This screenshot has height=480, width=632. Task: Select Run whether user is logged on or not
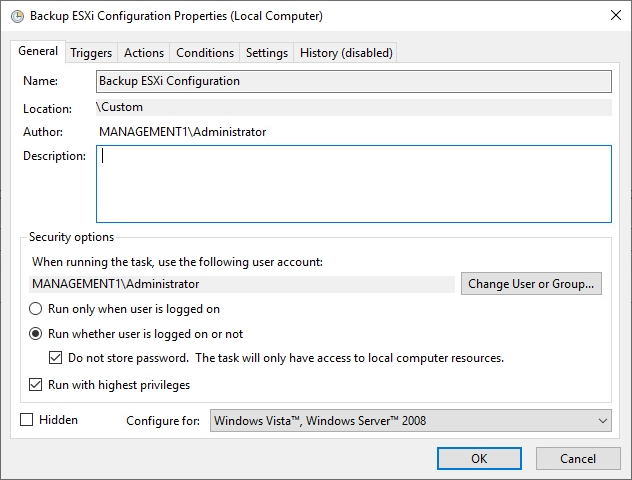(36, 334)
